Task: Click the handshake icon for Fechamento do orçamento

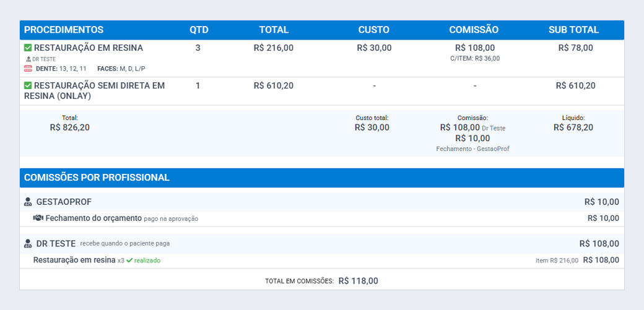Action: (x=38, y=218)
